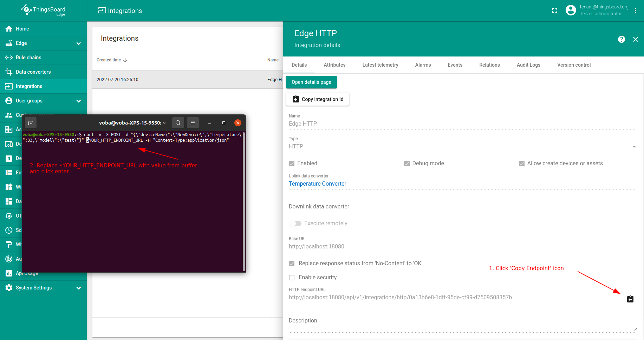Click the User groups icon in sidebar

[9, 101]
